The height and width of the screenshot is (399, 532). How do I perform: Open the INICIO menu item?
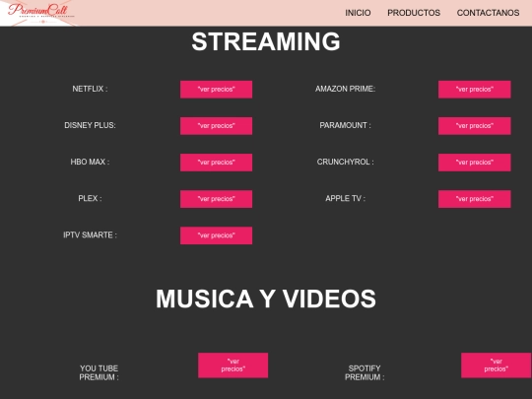pyautogui.click(x=358, y=13)
